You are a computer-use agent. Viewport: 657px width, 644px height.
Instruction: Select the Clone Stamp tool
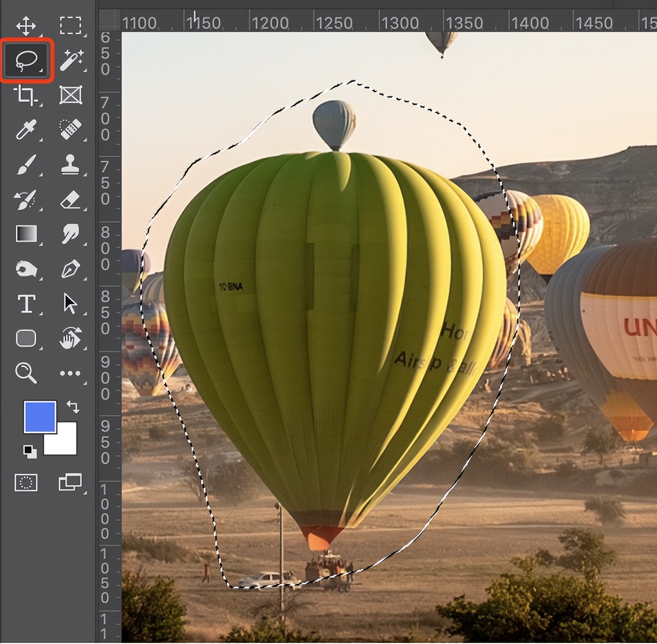coord(70,164)
